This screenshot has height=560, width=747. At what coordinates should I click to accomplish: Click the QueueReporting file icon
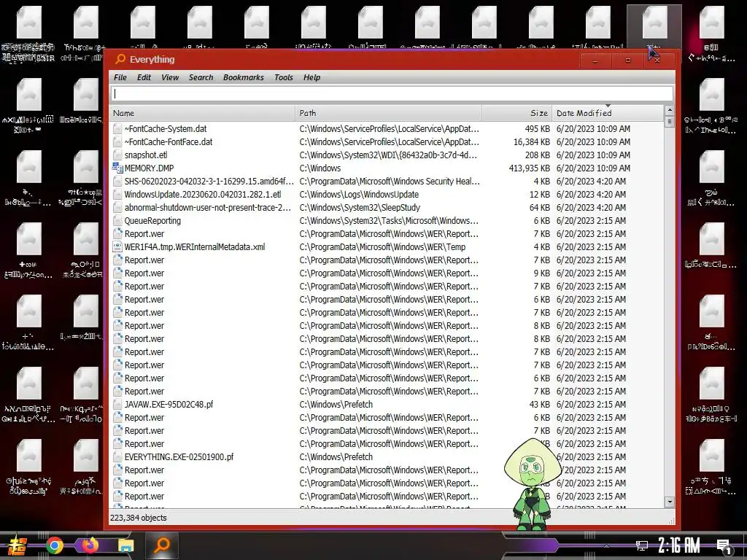pyautogui.click(x=117, y=220)
